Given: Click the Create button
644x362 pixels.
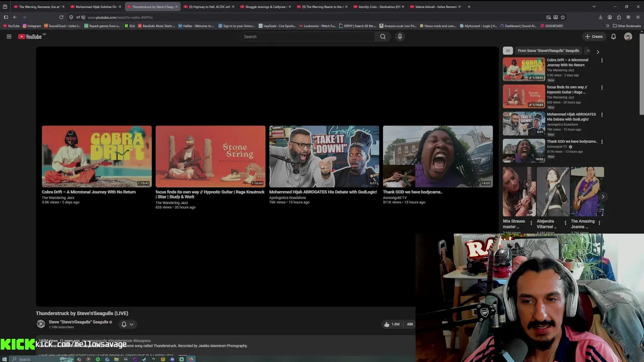Looking at the screenshot, I should 594,37.
